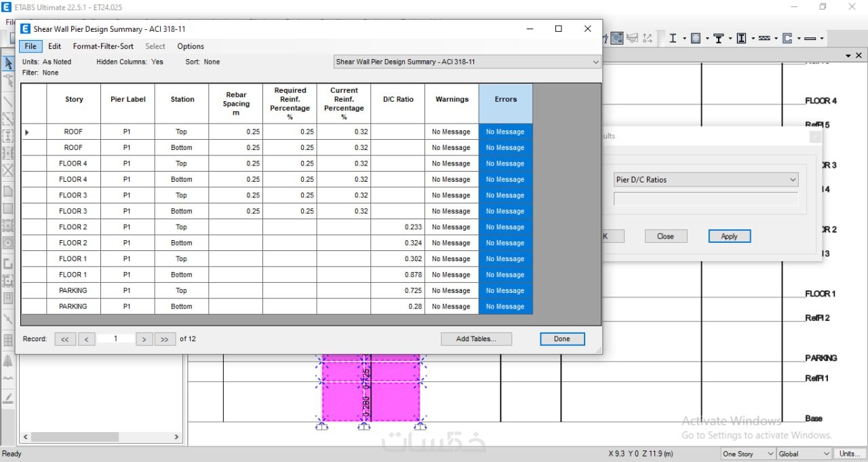868x462 pixels.
Task: Open the Format-Filter-Sort menu
Action: 103,46
